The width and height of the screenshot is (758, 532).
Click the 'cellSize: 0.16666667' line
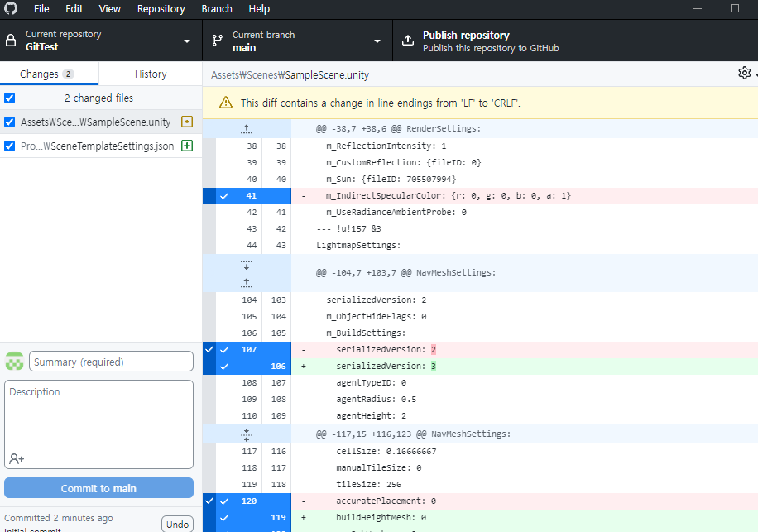[x=386, y=451]
